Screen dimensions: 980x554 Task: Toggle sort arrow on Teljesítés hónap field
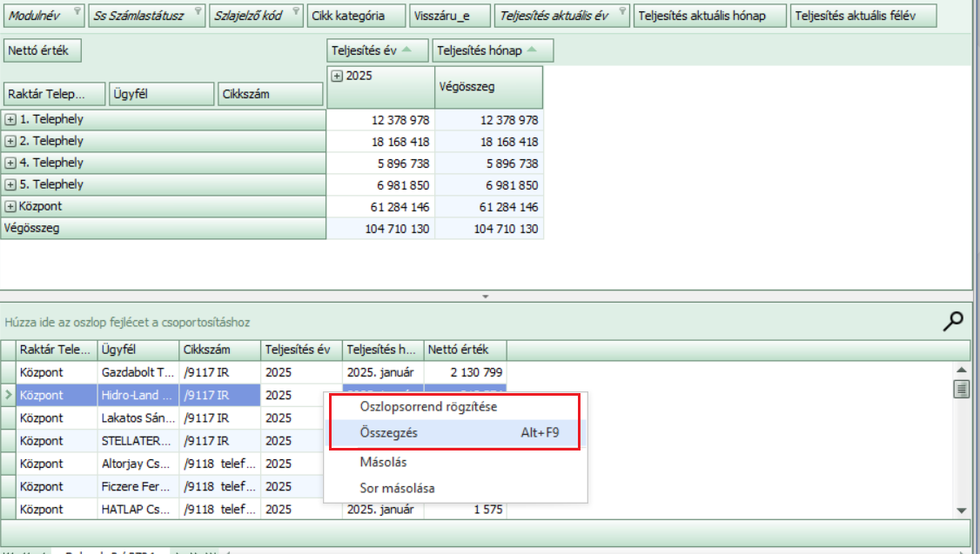tap(533, 50)
